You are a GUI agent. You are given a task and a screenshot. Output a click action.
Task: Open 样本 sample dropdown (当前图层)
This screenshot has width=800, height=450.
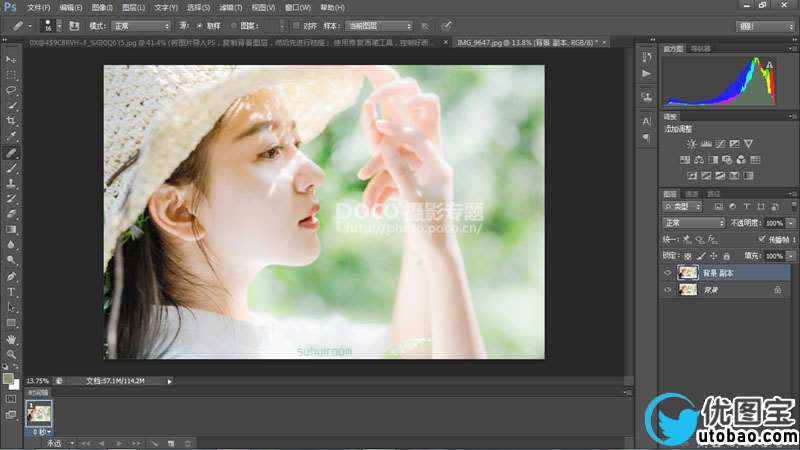point(379,26)
